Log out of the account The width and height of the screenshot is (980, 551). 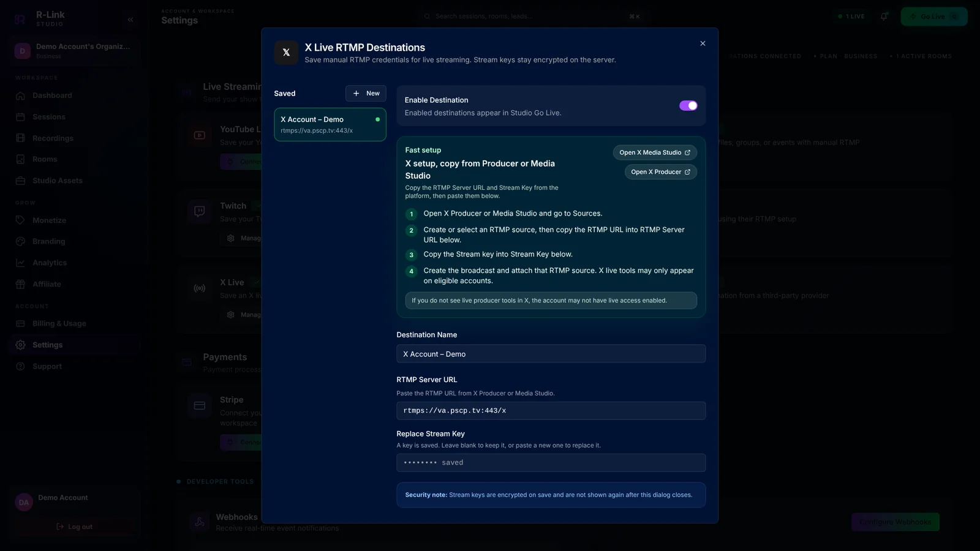pos(74,527)
